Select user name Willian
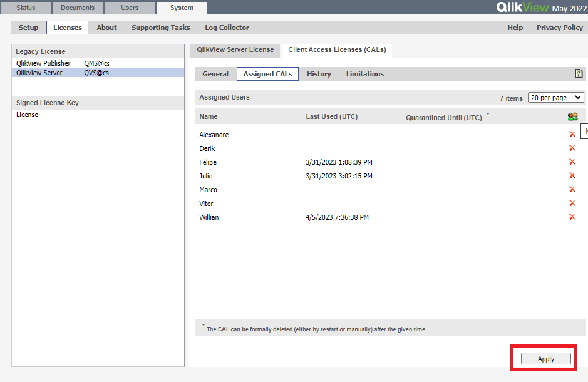 click(209, 217)
